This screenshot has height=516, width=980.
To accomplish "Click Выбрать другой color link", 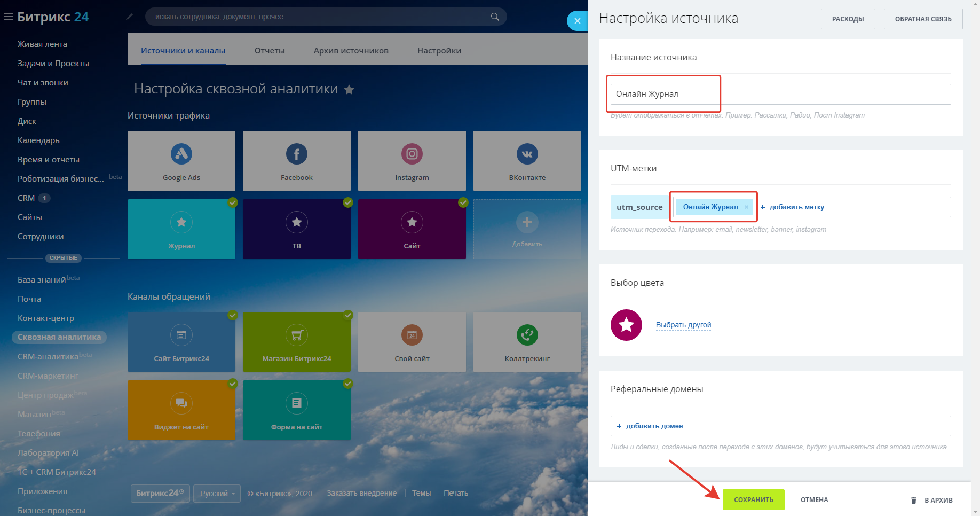I will (x=683, y=325).
